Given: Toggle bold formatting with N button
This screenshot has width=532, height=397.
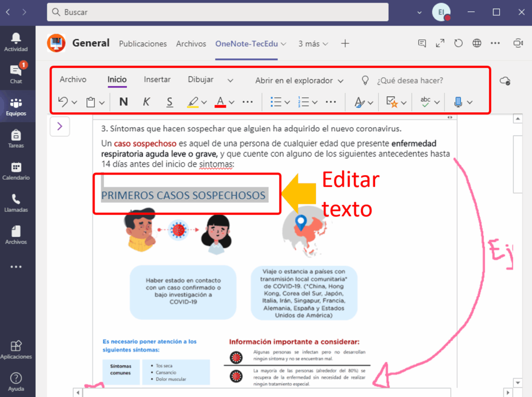Looking at the screenshot, I should (x=123, y=102).
